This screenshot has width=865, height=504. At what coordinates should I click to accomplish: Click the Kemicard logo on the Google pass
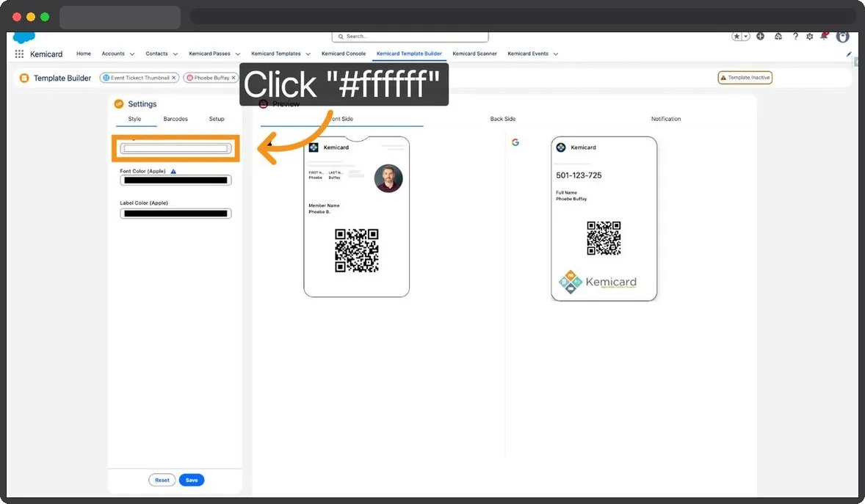point(561,147)
